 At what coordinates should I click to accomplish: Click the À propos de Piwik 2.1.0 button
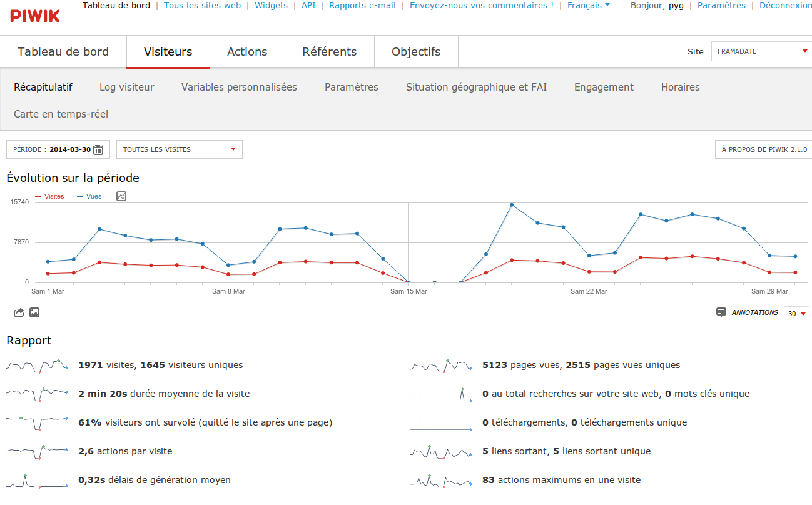pos(764,149)
